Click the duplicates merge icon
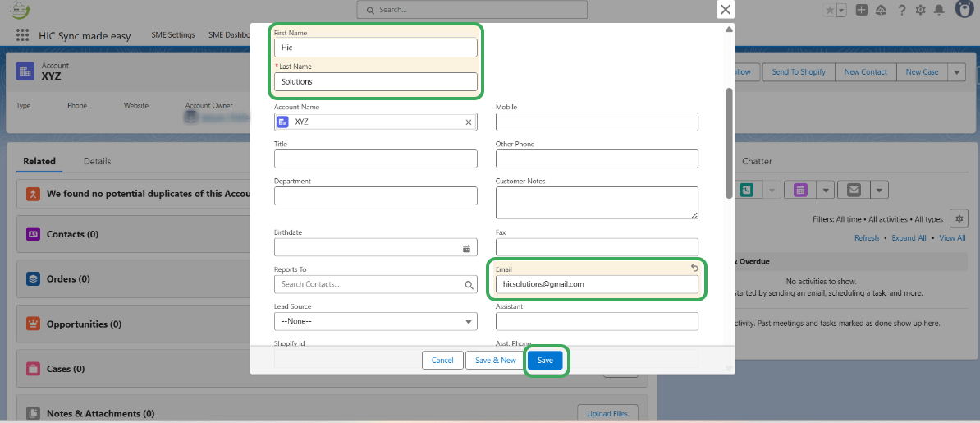The width and height of the screenshot is (980, 423). [33, 193]
